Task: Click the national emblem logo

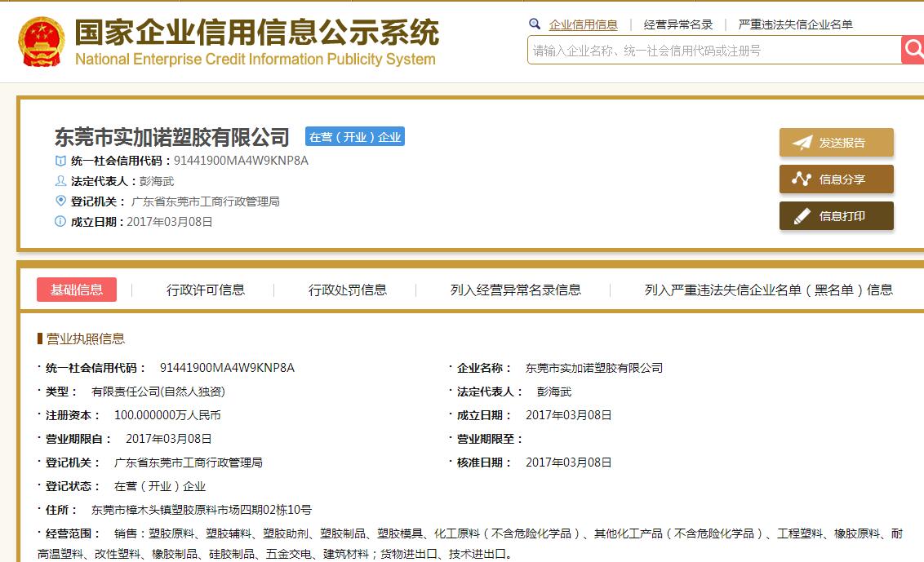Action: (x=41, y=41)
